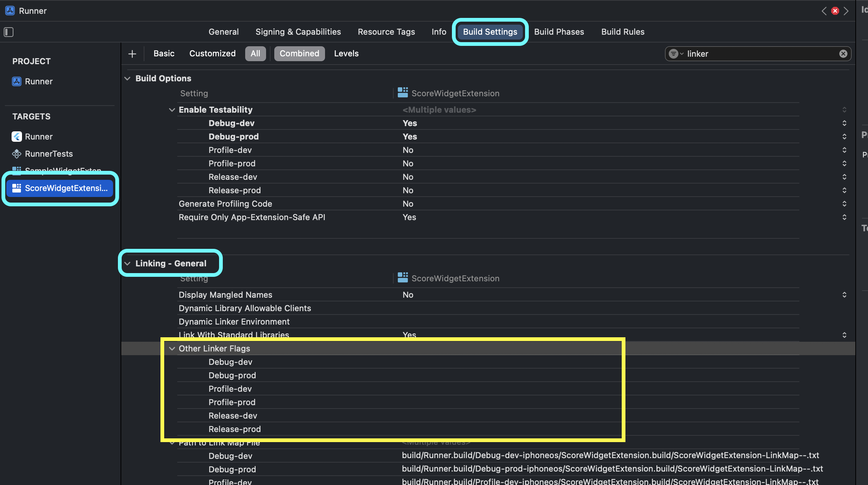Show Basic build settings

pos(164,53)
